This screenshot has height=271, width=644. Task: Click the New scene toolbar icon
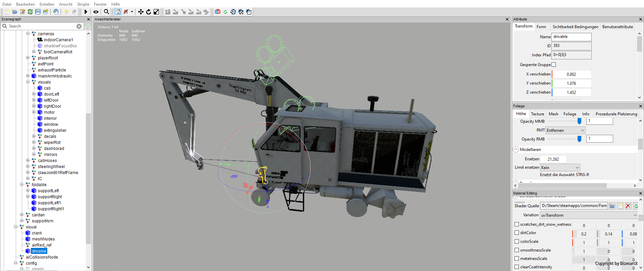point(7,12)
